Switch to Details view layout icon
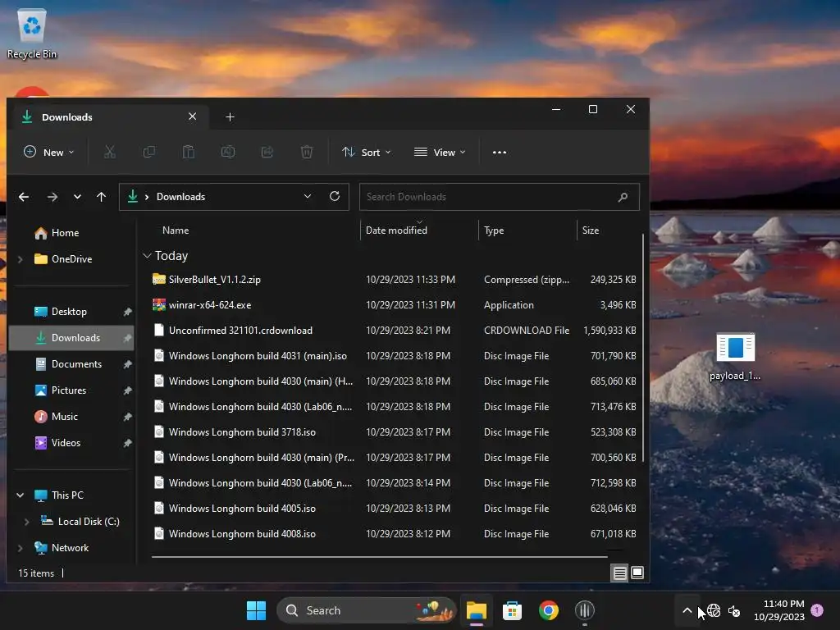The width and height of the screenshot is (840, 630). pyautogui.click(x=619, y=573)
